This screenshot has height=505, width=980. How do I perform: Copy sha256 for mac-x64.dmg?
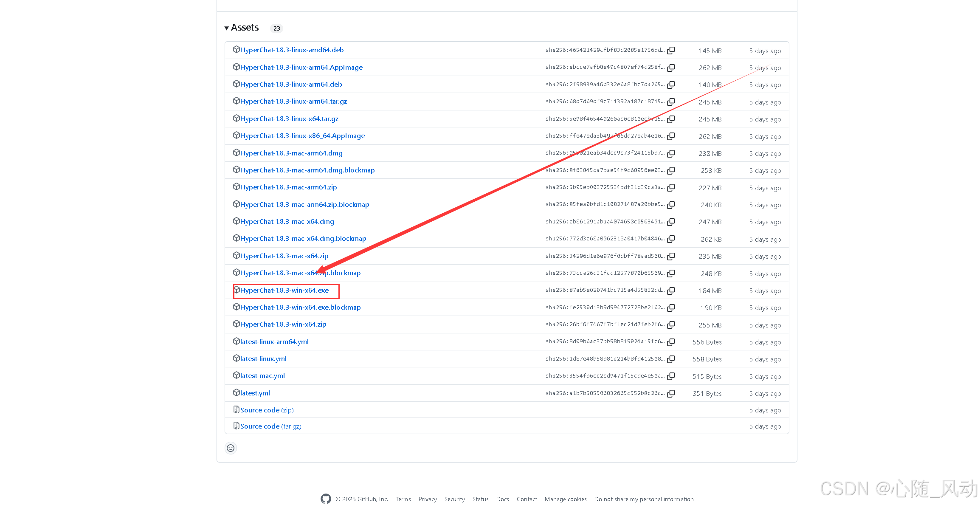(671, 222)
